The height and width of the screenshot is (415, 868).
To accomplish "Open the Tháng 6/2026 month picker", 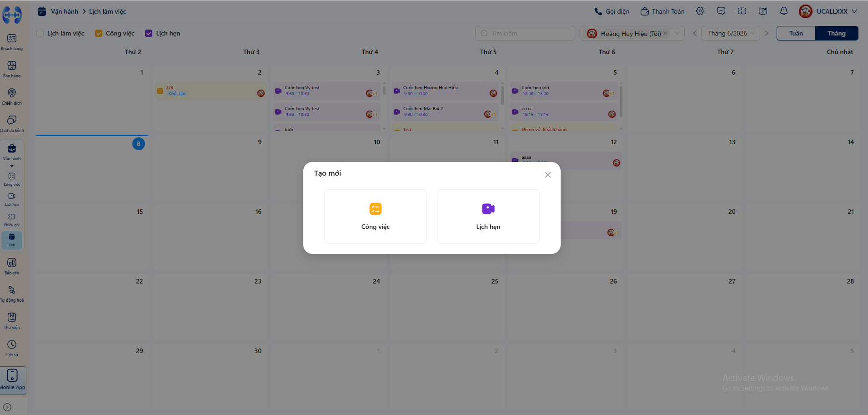I will 731,33.
